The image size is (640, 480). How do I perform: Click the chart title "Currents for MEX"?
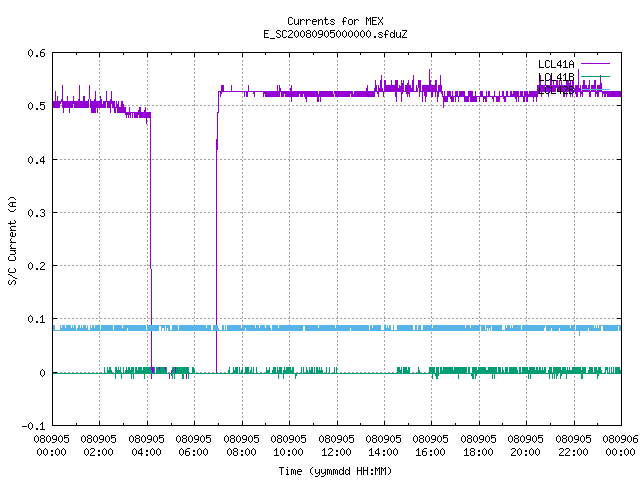tap(335, 21)
